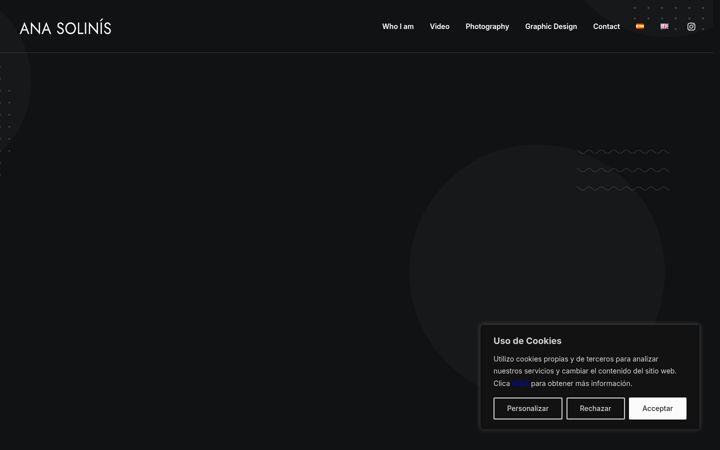Viewport: 720px width, 450px height.
Task: Click the Uso de Cookies heading
Action: tap(527, 341)
